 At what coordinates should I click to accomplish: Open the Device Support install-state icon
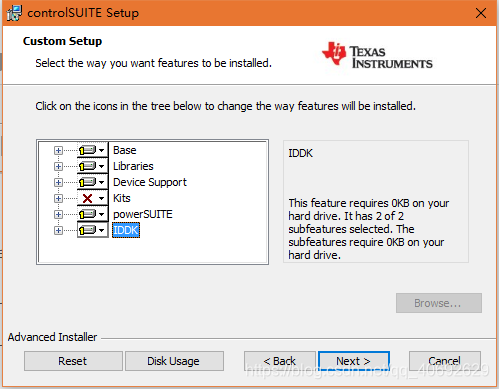pyautogui.click(x=92, y=182)
